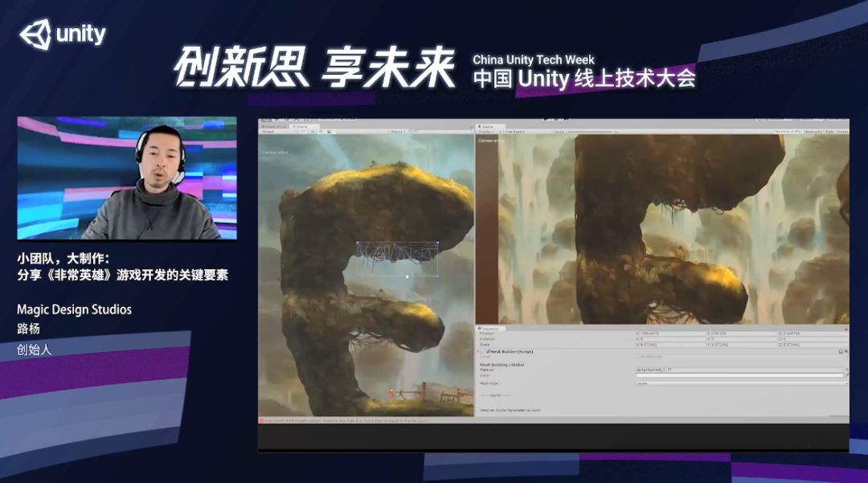Toggle Stats in Game view
Screen dimensions: 868x483
[x=829, y=132]
